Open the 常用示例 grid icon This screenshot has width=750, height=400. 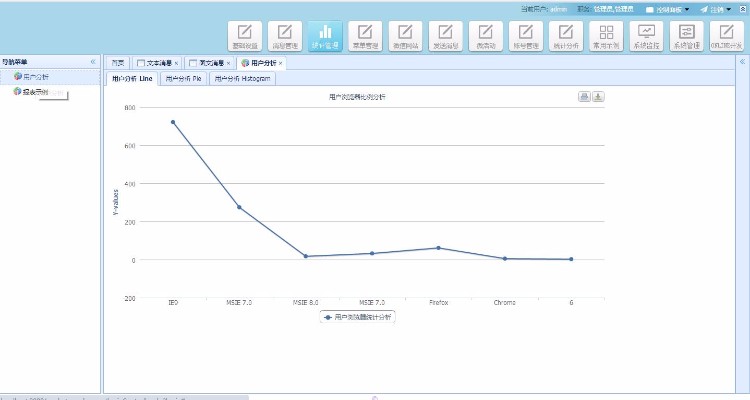[x=607, y=36]
